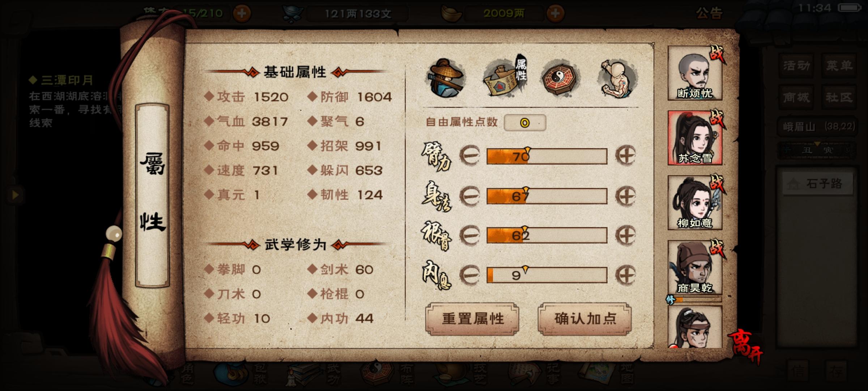Expand the left side panel arrow
This screenshot has width=868, height=391.
15,195
